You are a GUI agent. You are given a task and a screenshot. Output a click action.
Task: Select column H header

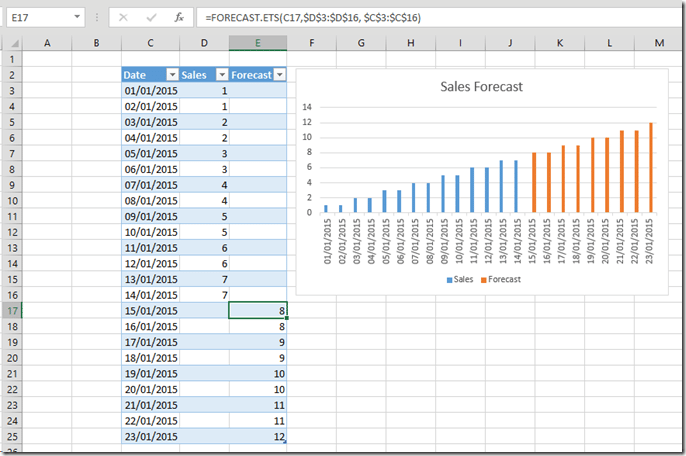pos(410,43)
